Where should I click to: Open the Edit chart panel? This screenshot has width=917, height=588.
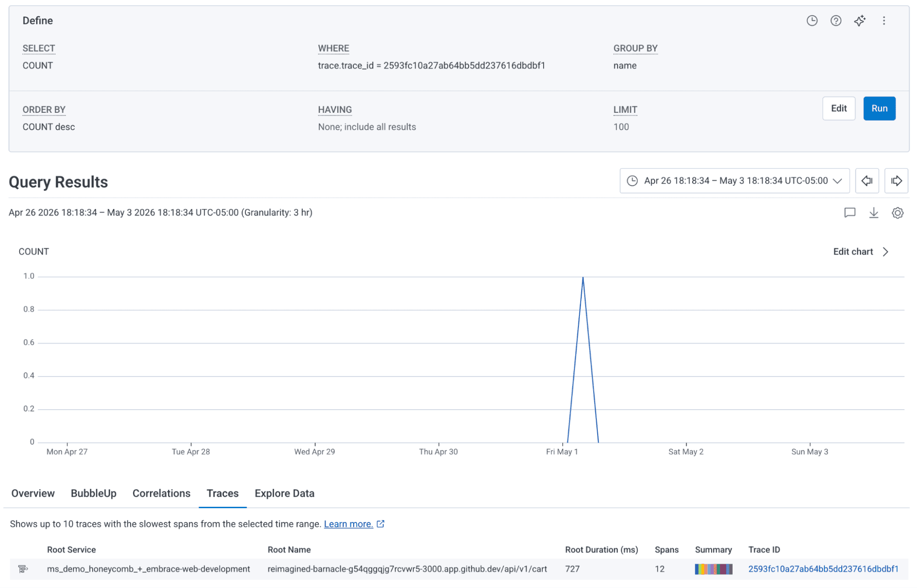point(861,252)
